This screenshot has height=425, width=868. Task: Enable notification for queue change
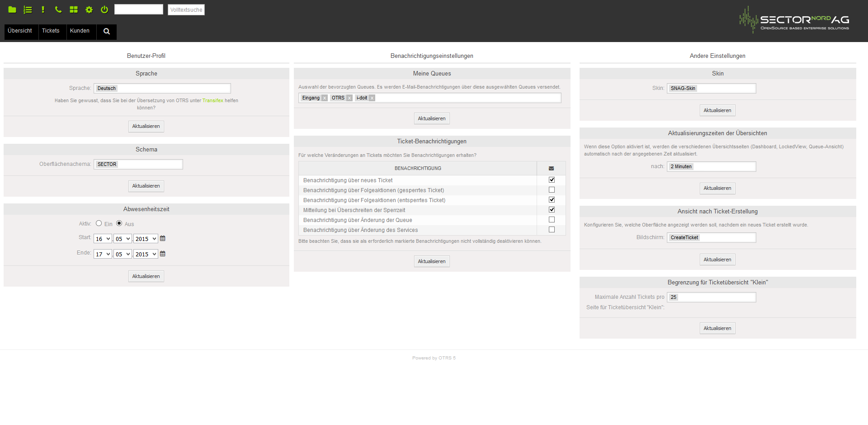point(552,220)
